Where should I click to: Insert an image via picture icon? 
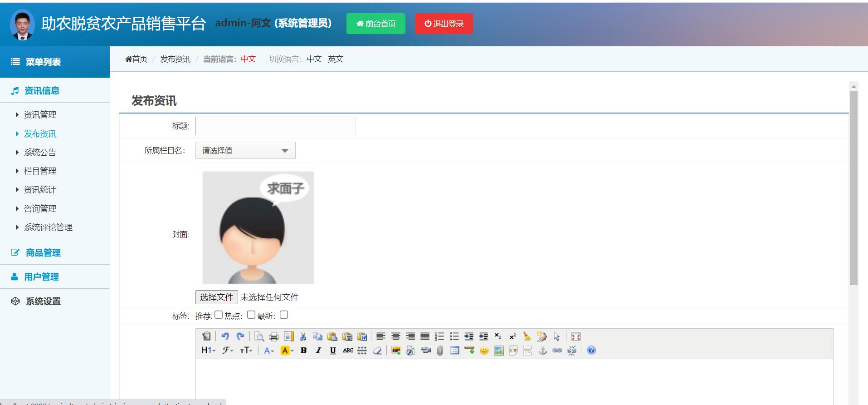[396, 351]
